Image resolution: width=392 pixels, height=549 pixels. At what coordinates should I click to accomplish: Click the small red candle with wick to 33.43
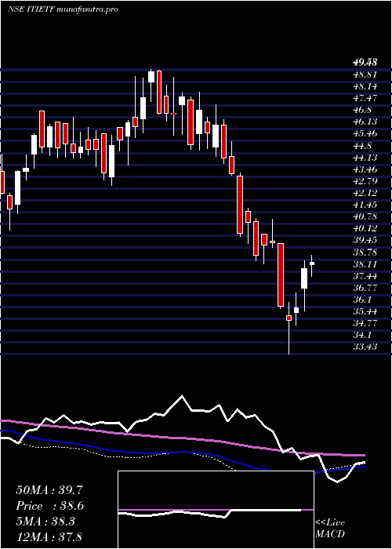pyautogui.click(x=289, y=318)
